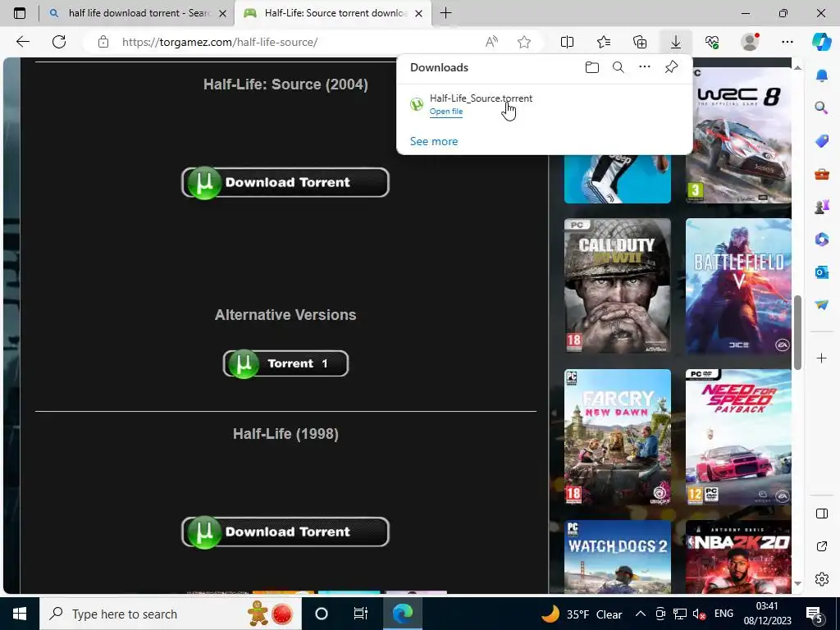Viewport: 840px width, 630px height.
Task: Open a new tab
Action: 445,13
